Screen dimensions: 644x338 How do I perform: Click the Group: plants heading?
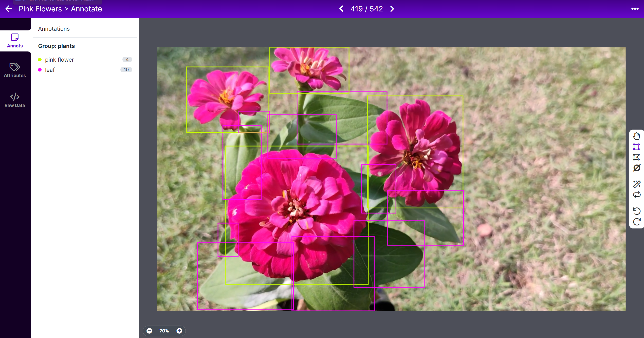57,46
